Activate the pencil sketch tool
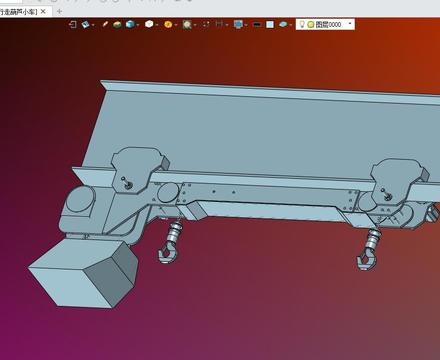 (x=105, y=24)
